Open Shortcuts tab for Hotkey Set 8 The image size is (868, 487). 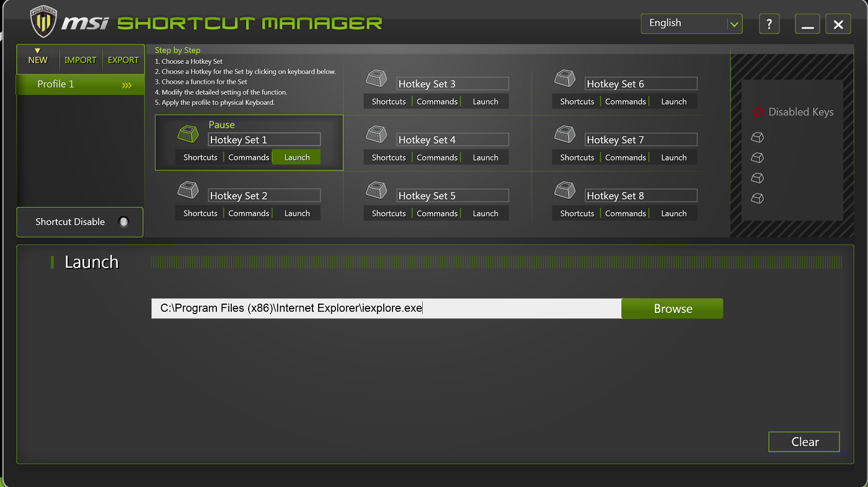(x=577, y=213)
